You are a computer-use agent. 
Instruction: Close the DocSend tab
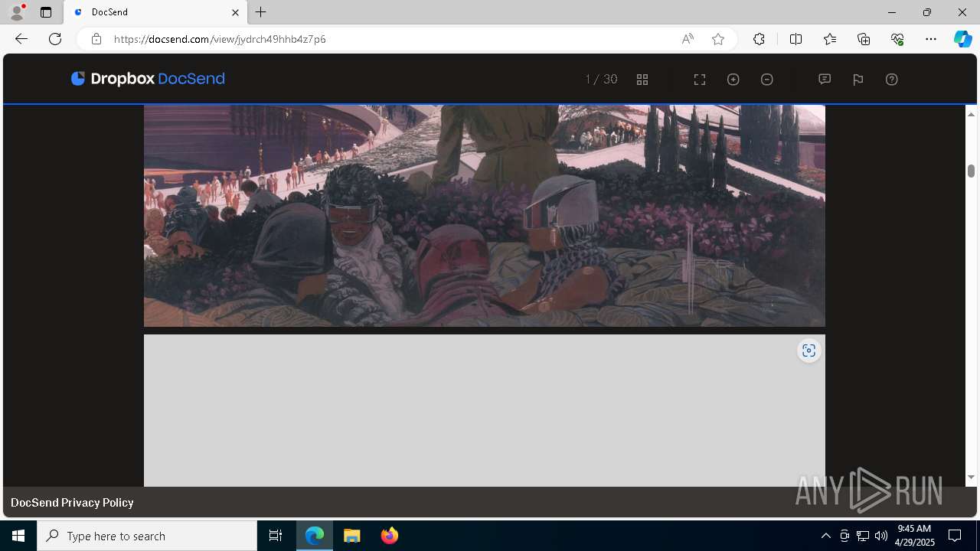point(235,12)
